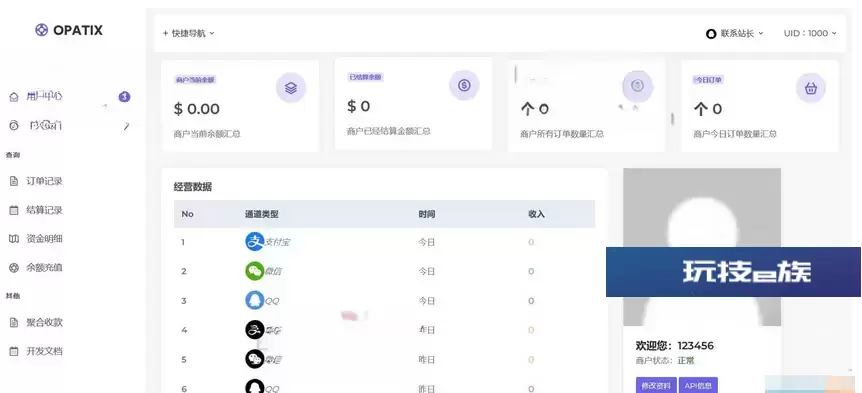862x393 pixels.
Task: Click the No column header
Action: [187, 214]
